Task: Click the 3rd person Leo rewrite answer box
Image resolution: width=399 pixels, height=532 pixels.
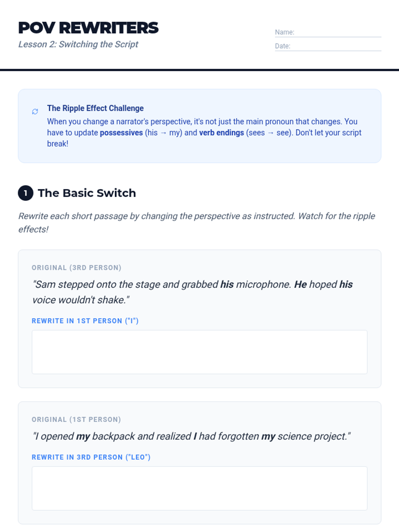Action: tap(199, 488)
